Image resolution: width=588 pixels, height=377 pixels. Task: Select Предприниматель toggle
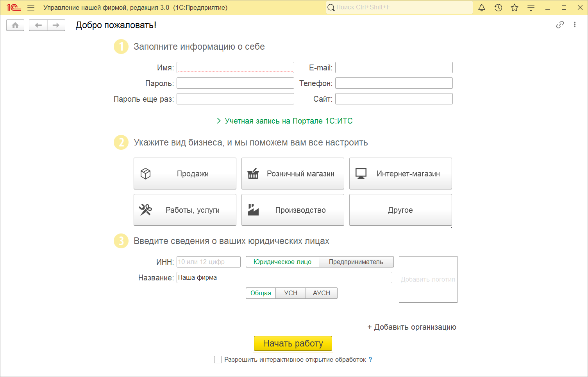[x=356, y=262]
